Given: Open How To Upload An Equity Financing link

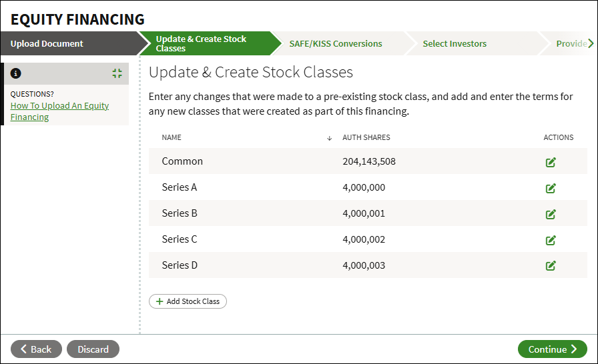Looking at the screenshot, I should coord(59,111).
